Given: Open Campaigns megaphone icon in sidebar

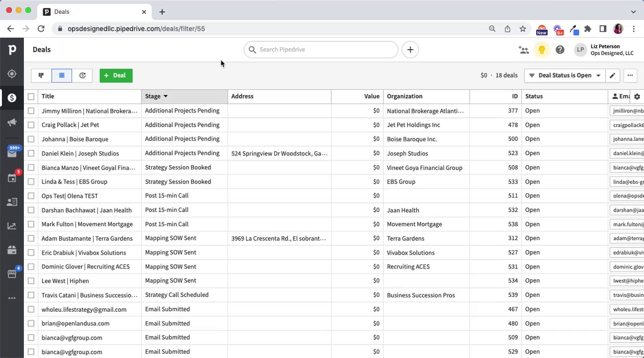Looking at the screenshot, I should point(12,122).
